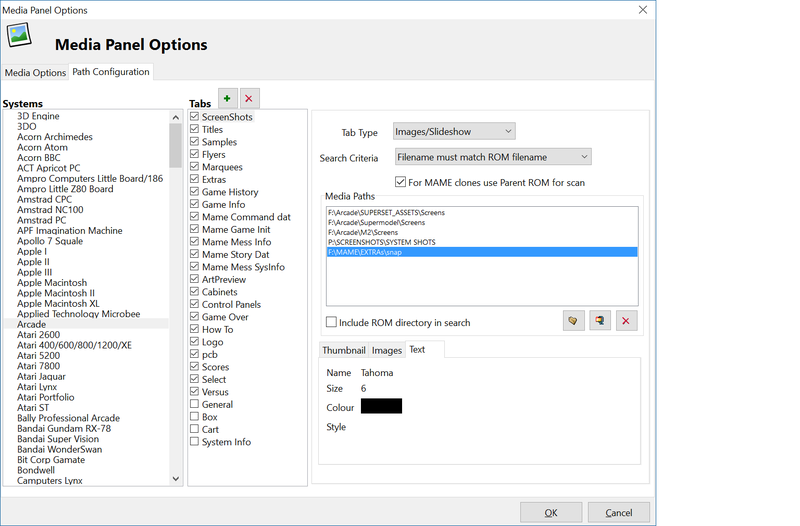Click the multi-colored icon beside the folder button
800x526 pixels.
coord(599,321)
